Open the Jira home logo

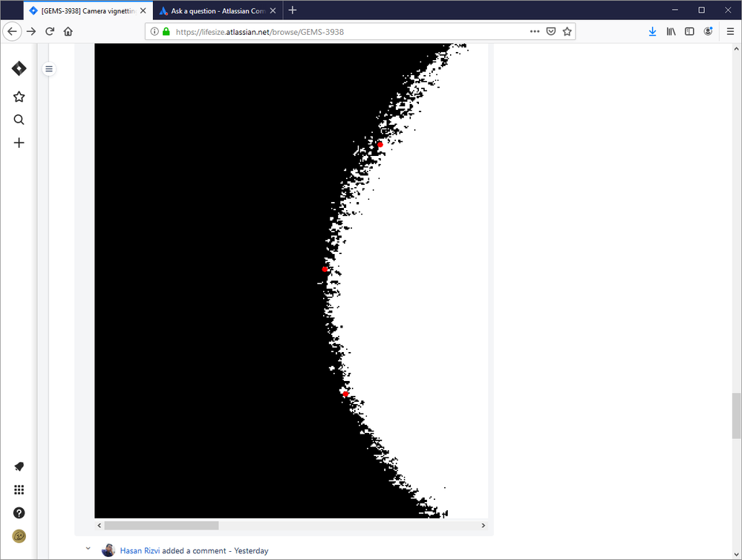click(19, 68)
